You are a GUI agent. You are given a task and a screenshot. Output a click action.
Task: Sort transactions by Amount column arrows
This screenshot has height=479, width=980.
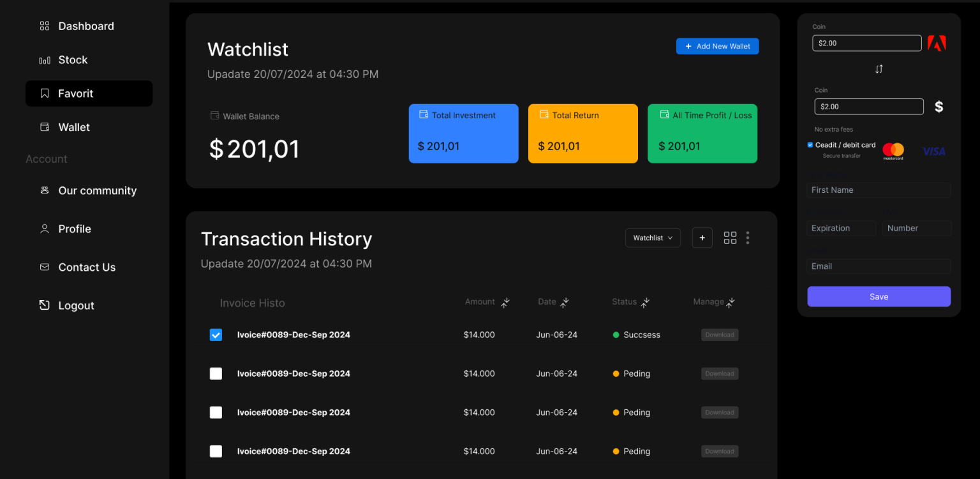coord(505,302)
